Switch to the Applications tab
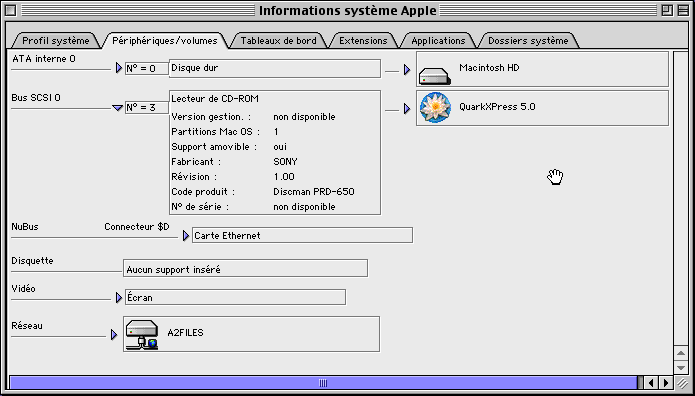The height and width of the screenshot is (396, 695). tap(438, 41)
